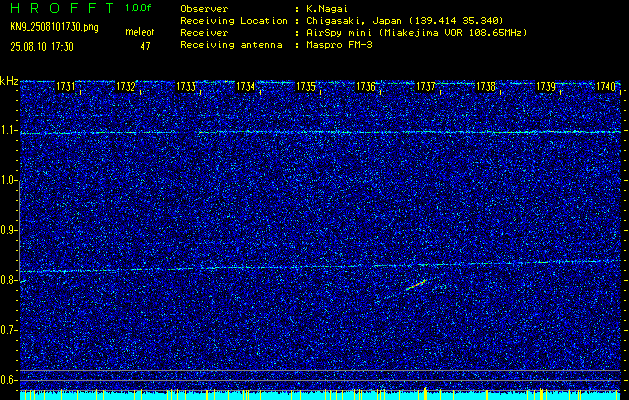Click the 1737 time marker
The width and height of the screenshot is (629, 400).
click(426, 86)
